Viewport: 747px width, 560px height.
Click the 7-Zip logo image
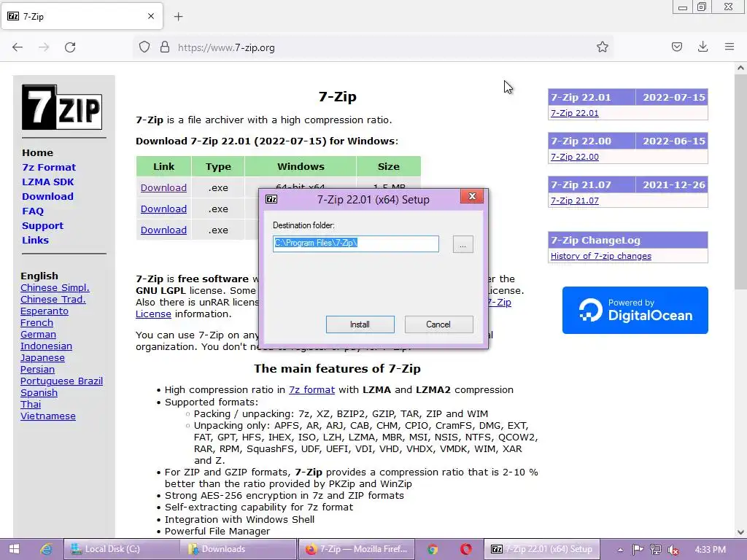coord(62,107)
